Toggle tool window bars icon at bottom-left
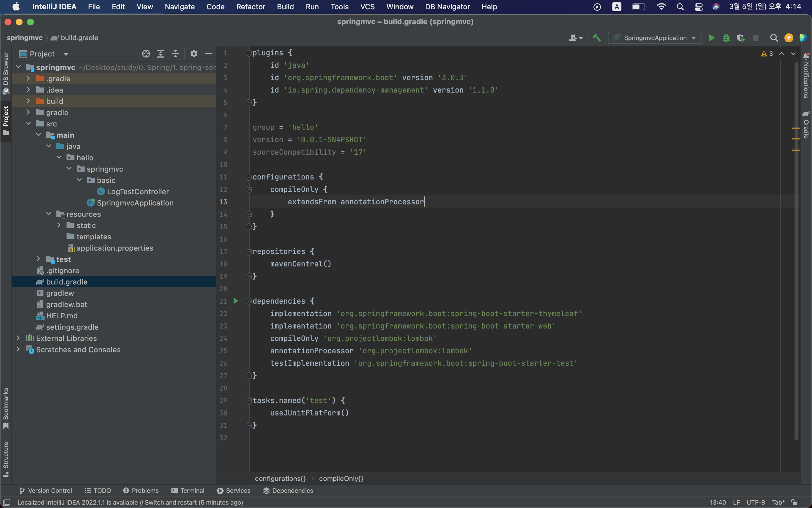812x508 pixels. 7,502
